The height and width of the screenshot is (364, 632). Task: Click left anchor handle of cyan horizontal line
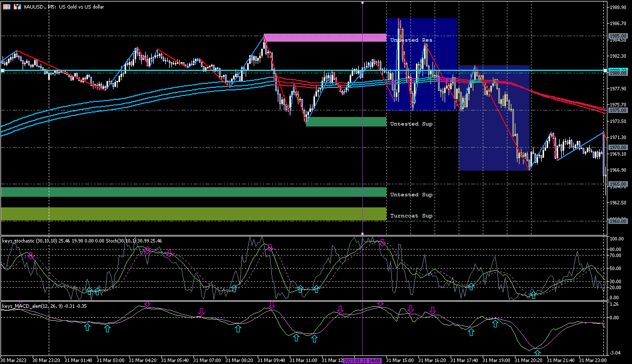point(3,71)
